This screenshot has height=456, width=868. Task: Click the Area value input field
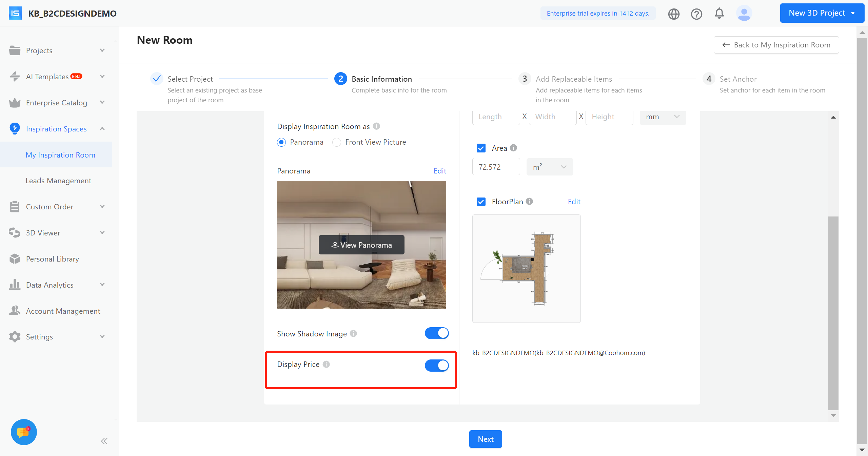496,167
